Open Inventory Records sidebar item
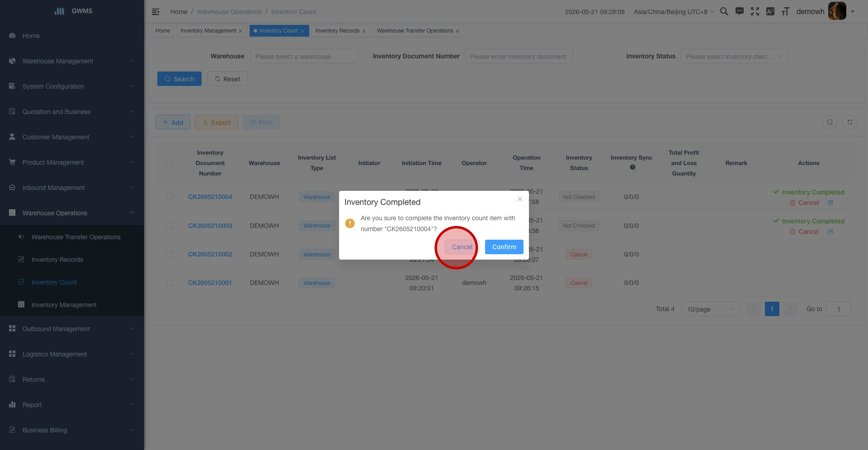The height and width of the screenshot is (450, 868). point(72,260)
